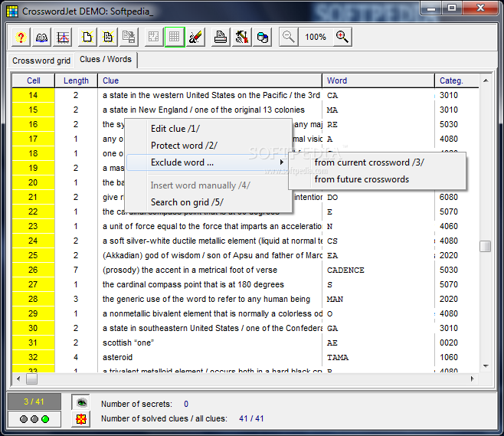Zoom out with the magnifier icon

288,38
